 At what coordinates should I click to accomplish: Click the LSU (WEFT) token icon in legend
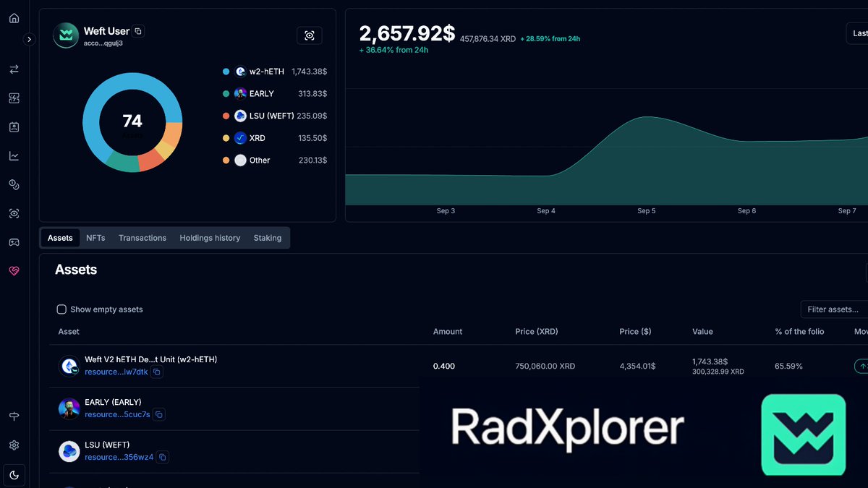pos(240,116)
